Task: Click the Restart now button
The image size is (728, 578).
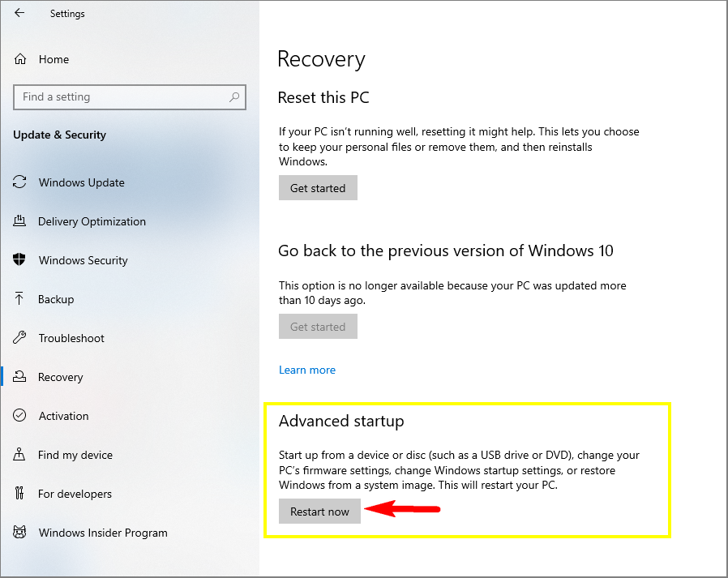Action: (319, 512)
